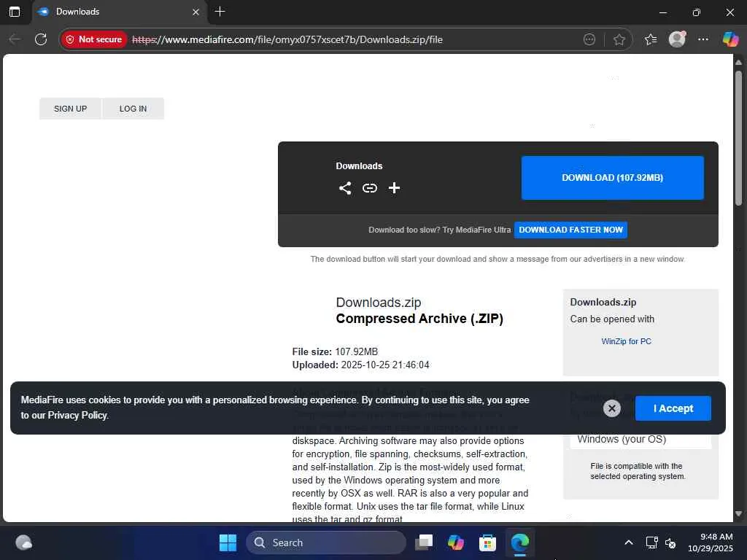This screenshot has height=560, width=747.
Task: Click the share icon under Downloads
Action: coord(345,188)
